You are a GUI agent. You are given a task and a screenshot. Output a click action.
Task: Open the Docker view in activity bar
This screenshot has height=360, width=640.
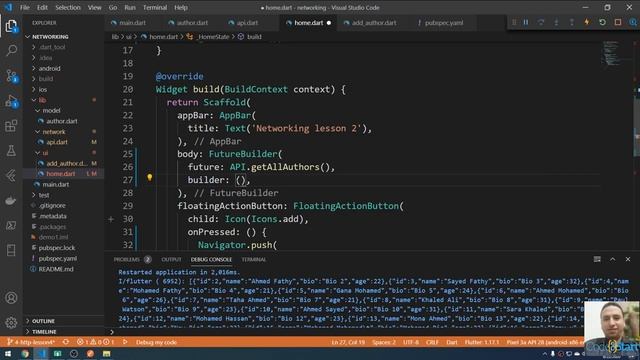[x=11, y=200]
